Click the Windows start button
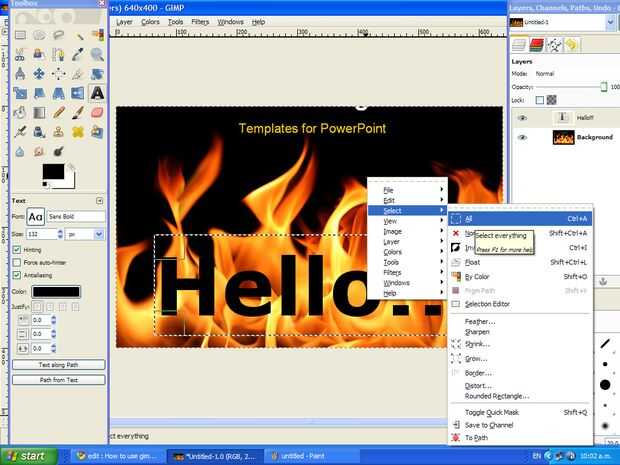The image size is (620, 465). (x=29, y=456)
